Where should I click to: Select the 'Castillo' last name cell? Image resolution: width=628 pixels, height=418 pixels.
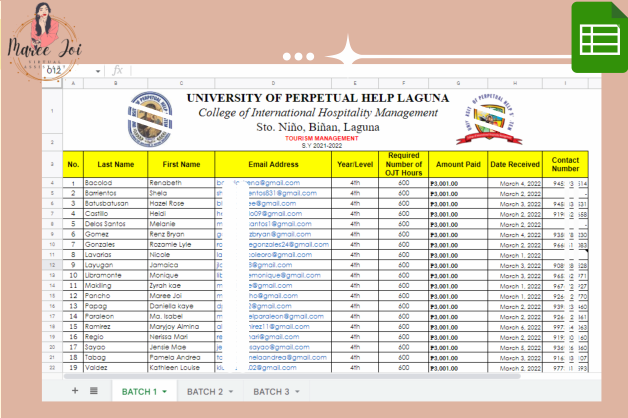[115, 213]
